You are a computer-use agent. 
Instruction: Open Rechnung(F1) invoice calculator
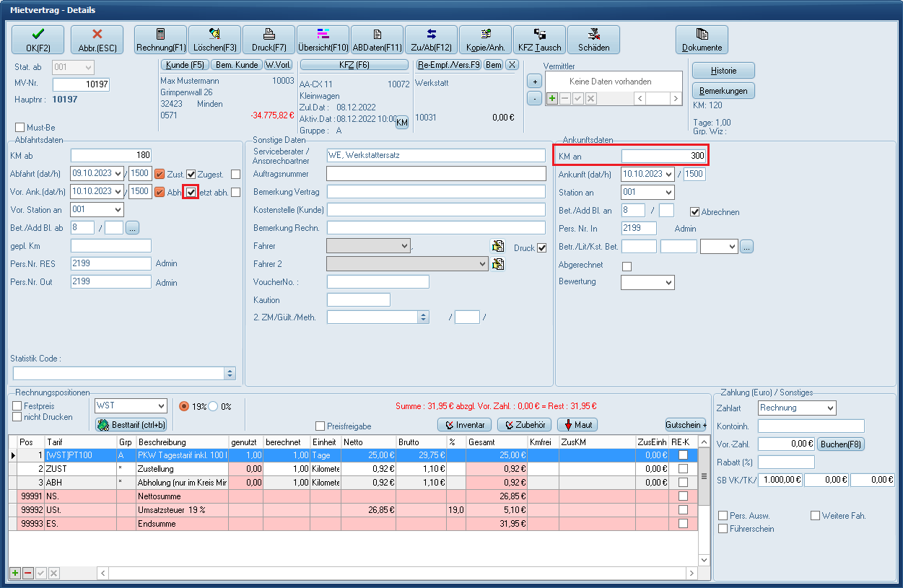pos(161,40)
